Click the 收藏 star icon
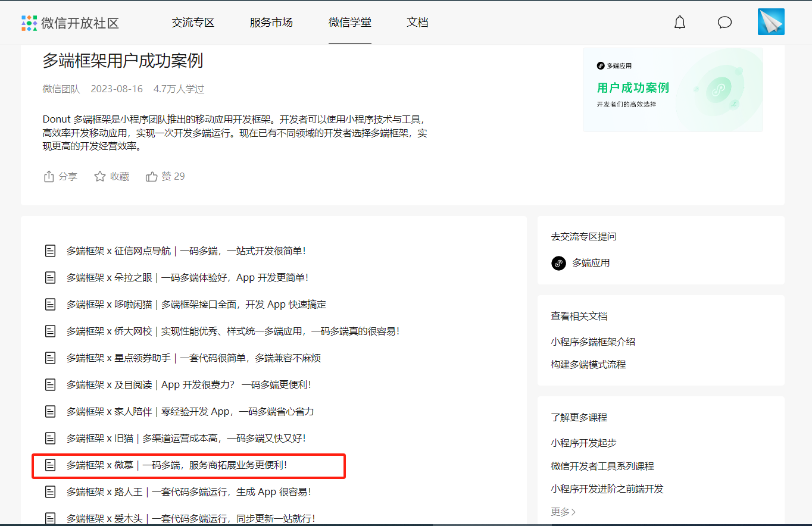This screenshot has height=526, width=812. 100,177
